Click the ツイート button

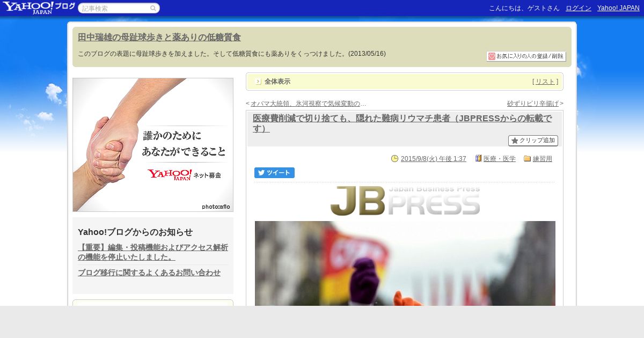pos(274,173)
